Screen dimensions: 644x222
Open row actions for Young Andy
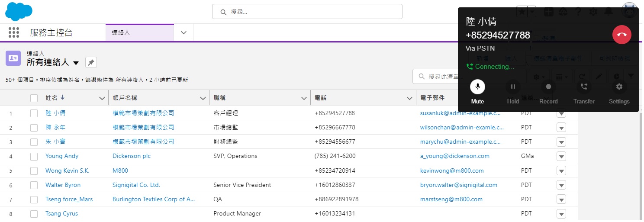click(x=561, y=156)
